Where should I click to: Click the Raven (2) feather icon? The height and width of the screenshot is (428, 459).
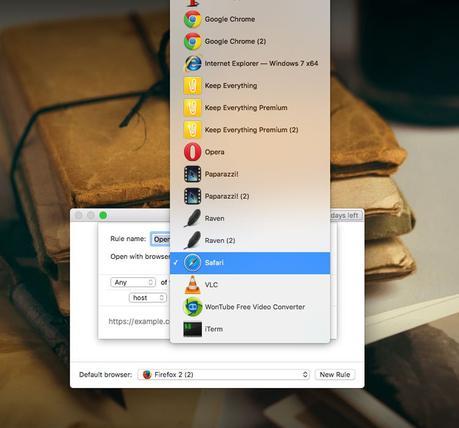(x=193, y=240)
